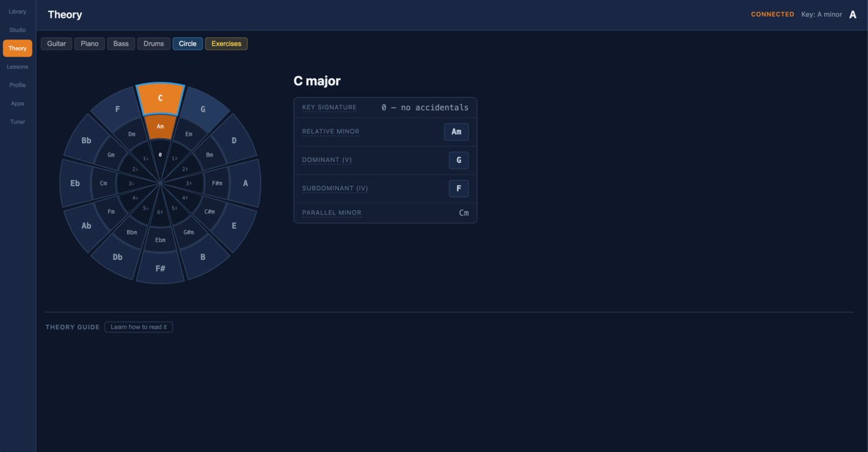Pick the F#m minor segment on circle
Viewport: 868px width, 452px height.
pyautogui.click(x=217, y=183)
